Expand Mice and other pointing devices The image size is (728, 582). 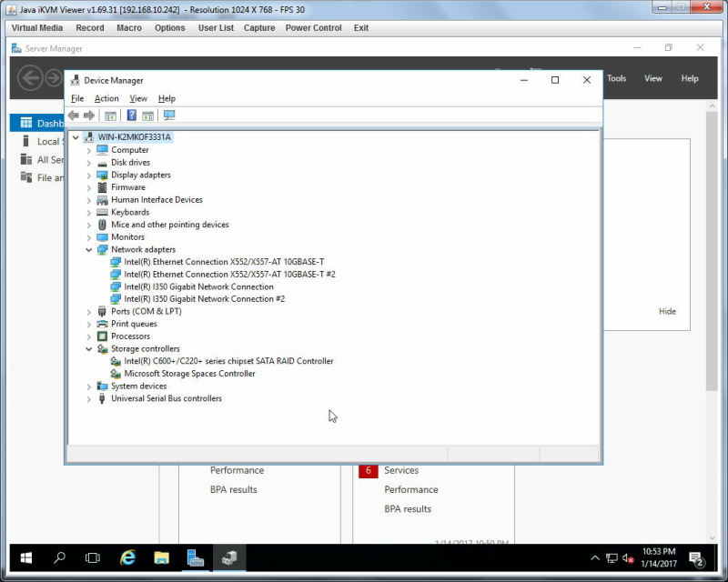tap(88, 226)
